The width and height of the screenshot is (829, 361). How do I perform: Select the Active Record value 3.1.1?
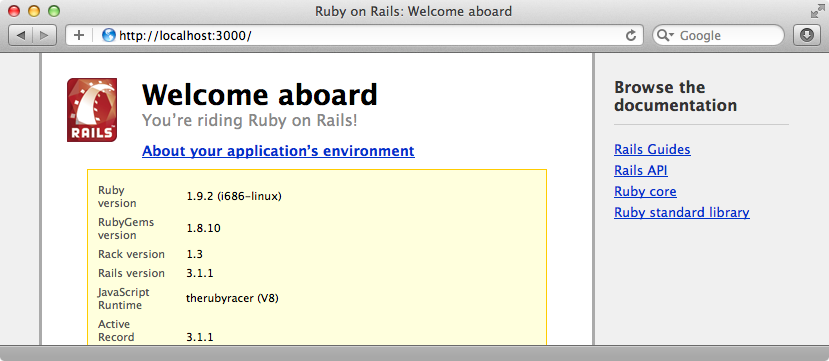(x=199, y=337)
